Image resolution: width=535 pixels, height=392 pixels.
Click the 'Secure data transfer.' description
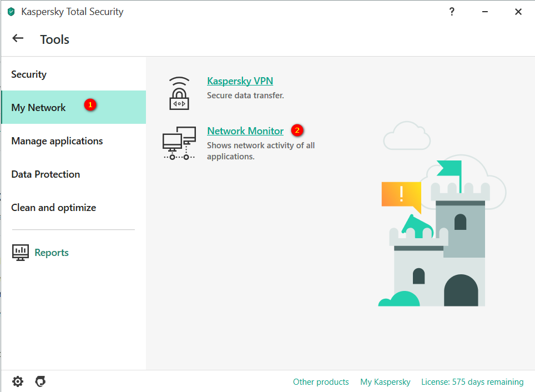245,96
